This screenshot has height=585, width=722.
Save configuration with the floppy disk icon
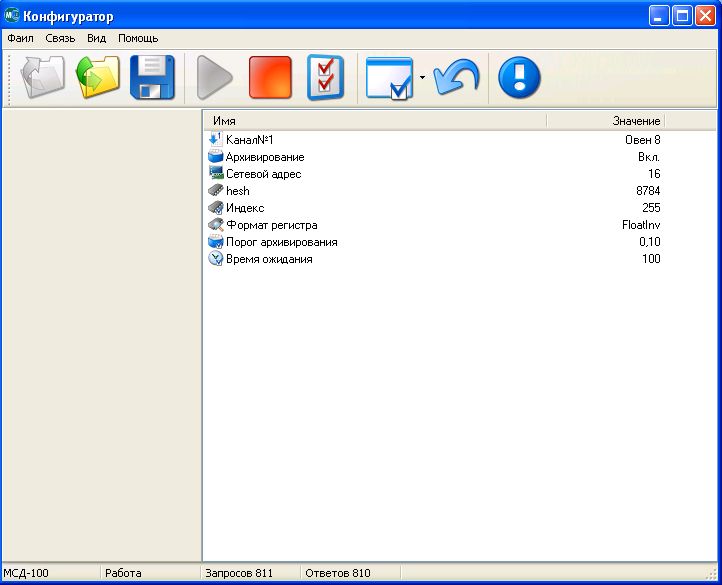pyautogui.click(x=152, y=77)
